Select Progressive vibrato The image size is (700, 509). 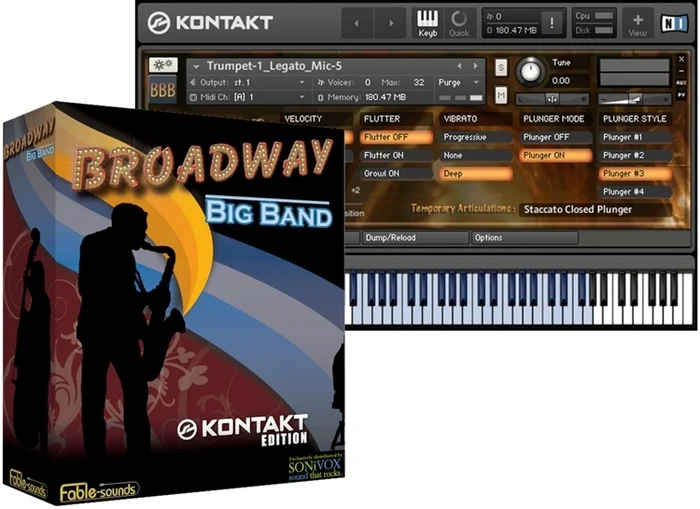pos(476,137)
